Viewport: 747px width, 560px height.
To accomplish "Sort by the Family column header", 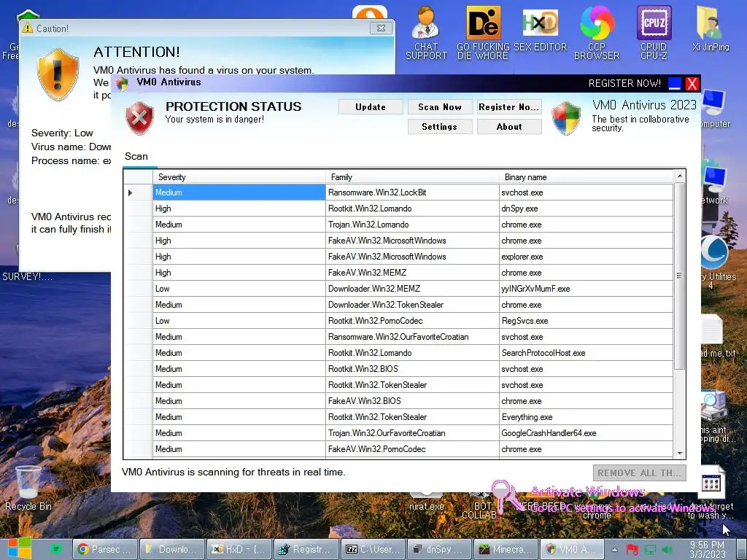I will pyautogui.click(x=412, y=177).
